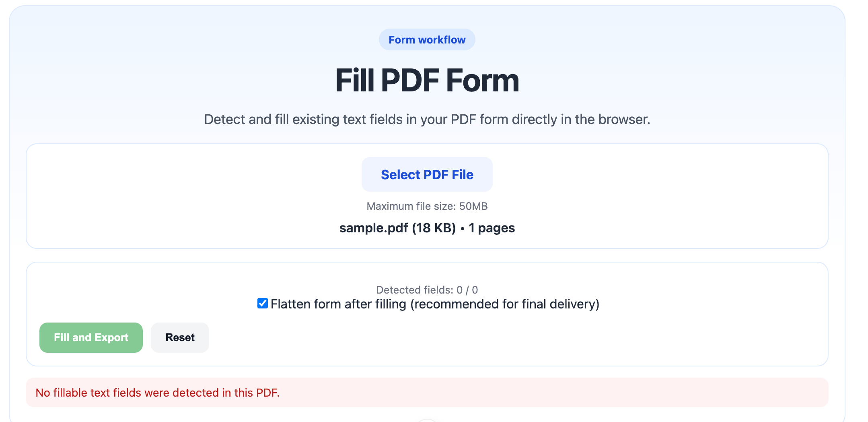Click the Maximum file size 50MB label
The height and width of the screenshot is (422, 868).
(426, 206)
